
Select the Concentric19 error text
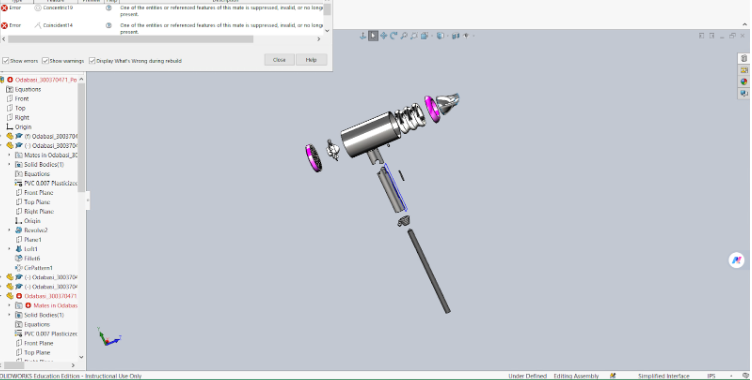pyautogui.click(x=58, y=8)
